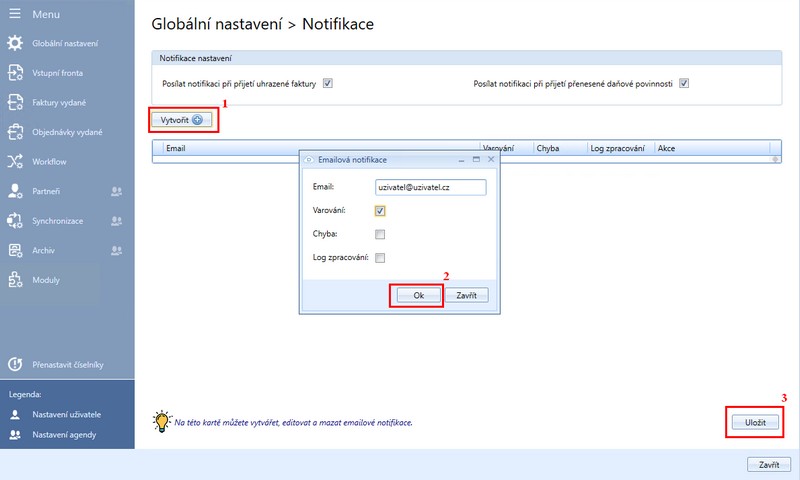Image resolution: width=800 pixels, height=480 pixels.
Task: Enable the Log zpracování checkbox
Action: coord(380,258)
